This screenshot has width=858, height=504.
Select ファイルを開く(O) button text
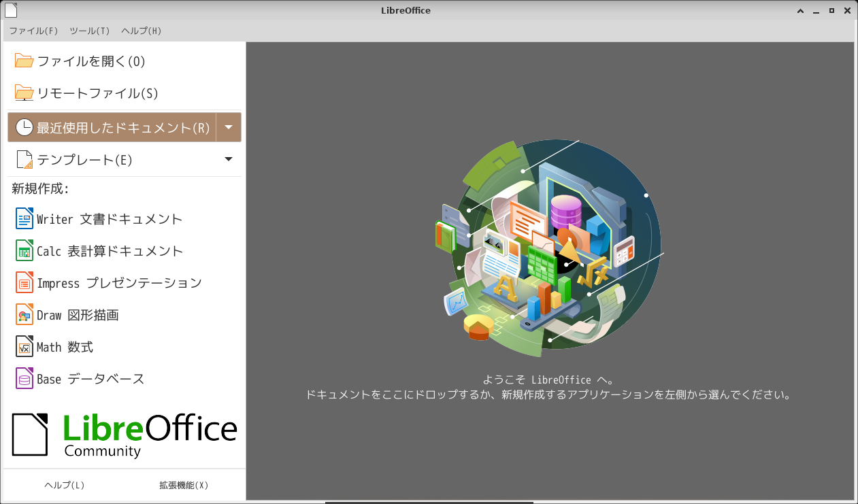click(91, 61)
